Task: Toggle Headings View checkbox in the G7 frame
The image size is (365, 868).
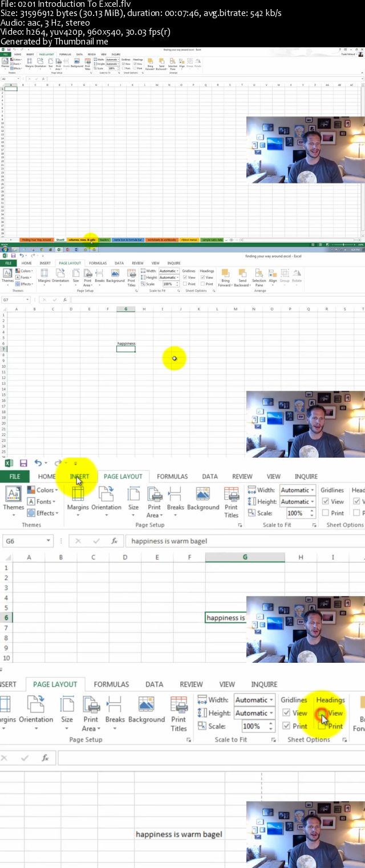Action: pos(204,278)
